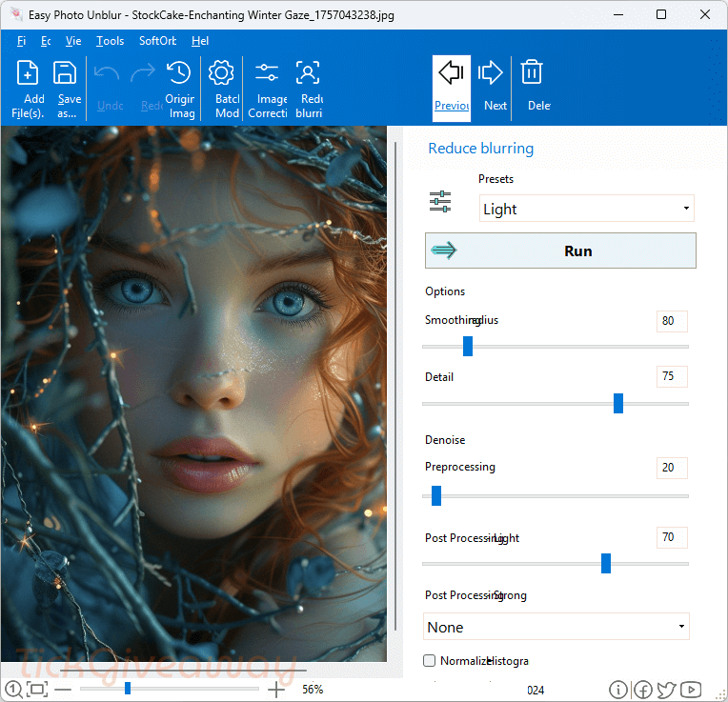
Task: Click the zoom level slider thumb
Action: point(128,688)
